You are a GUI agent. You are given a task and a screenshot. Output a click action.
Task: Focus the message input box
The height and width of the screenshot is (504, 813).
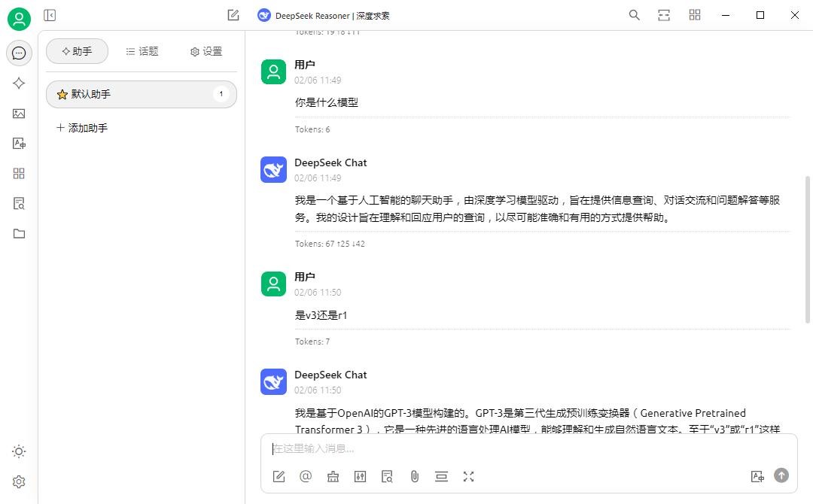coord(529,448)
